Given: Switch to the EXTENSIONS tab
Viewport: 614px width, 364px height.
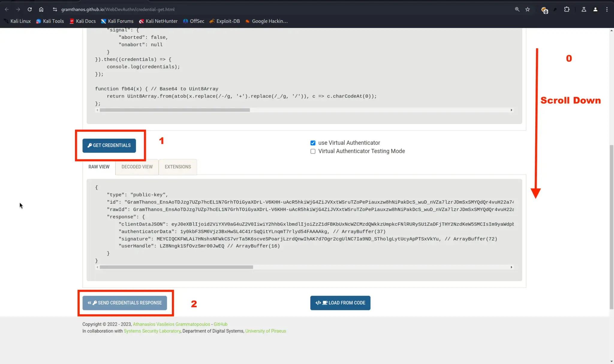Looking at the screenshot, I should 177,167.
